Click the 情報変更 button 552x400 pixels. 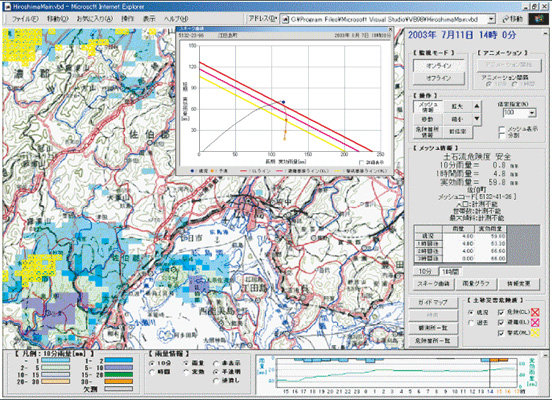point(519,284)
